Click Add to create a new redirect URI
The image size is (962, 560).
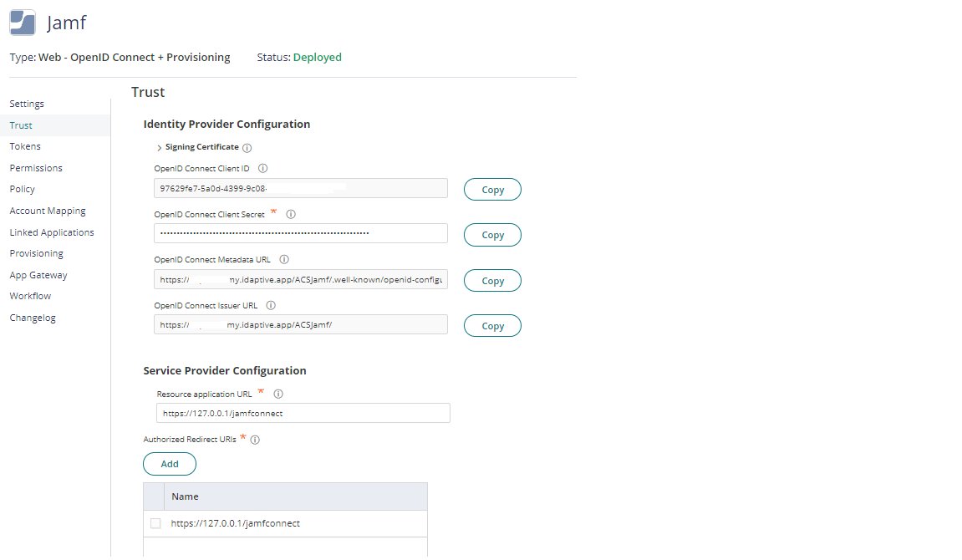(x=170, y=463)
